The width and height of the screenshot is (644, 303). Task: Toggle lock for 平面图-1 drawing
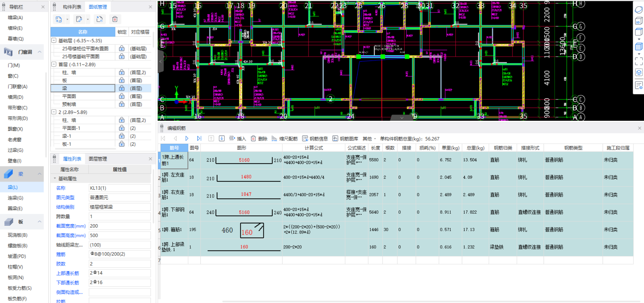(122, 128)
